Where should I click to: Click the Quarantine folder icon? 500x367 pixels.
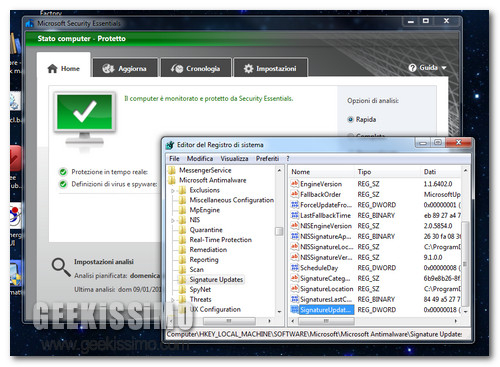[x=182, y=230]
